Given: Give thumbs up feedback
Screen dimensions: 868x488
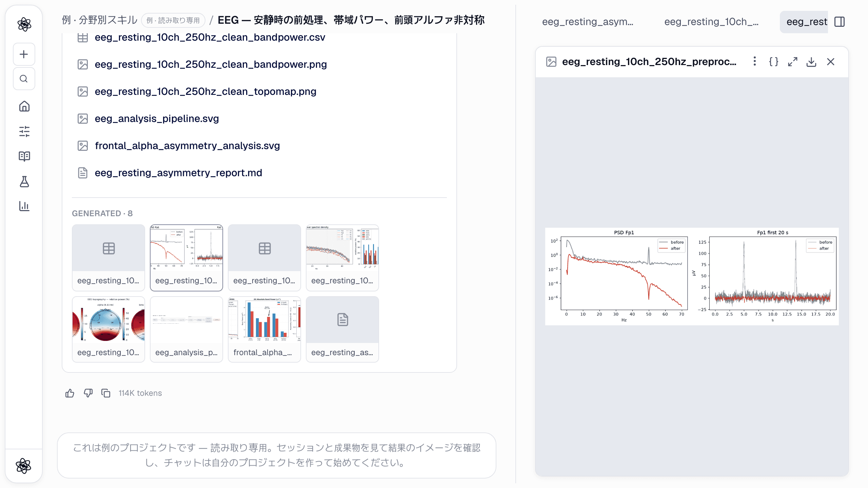Looking at the screenshot, I should click(x=70, y=393).
